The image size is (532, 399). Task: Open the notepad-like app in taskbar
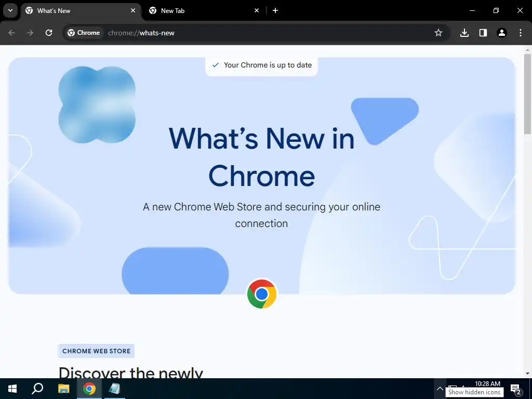[115, 389]
